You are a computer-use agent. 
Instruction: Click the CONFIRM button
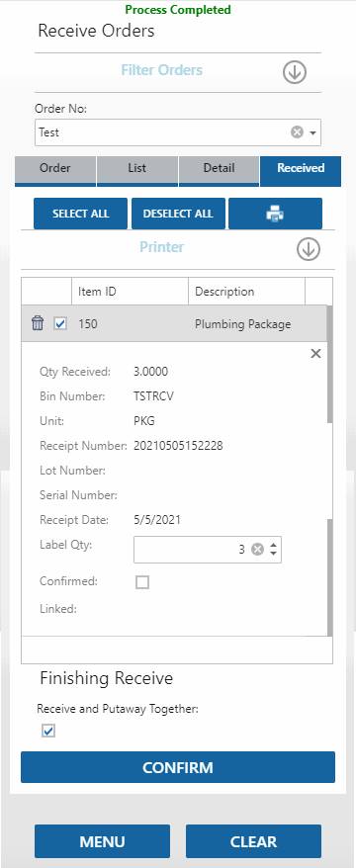click(178, 767)
